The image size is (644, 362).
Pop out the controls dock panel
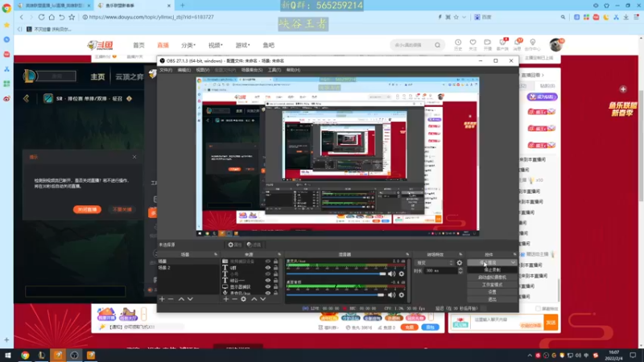514,254
